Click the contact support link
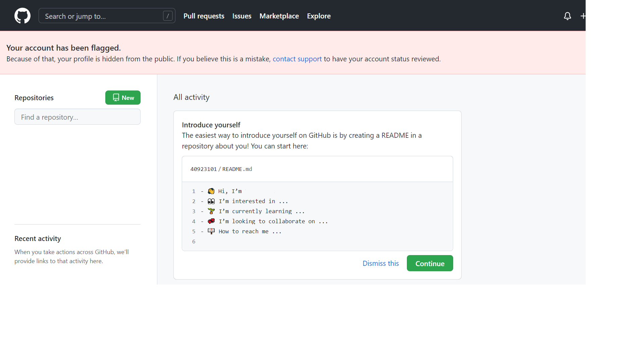Image resolution: width=644 pixels, height=362 pixels. tap(297, 59)
